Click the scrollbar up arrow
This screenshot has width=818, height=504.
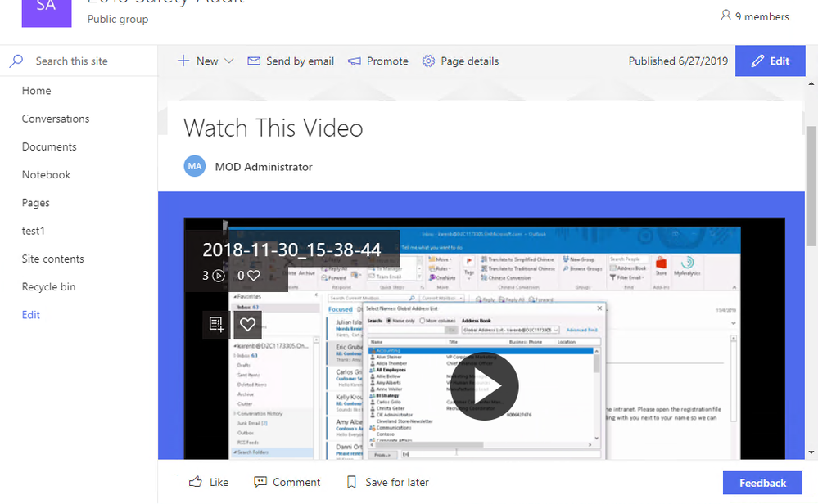pos(811,83)
